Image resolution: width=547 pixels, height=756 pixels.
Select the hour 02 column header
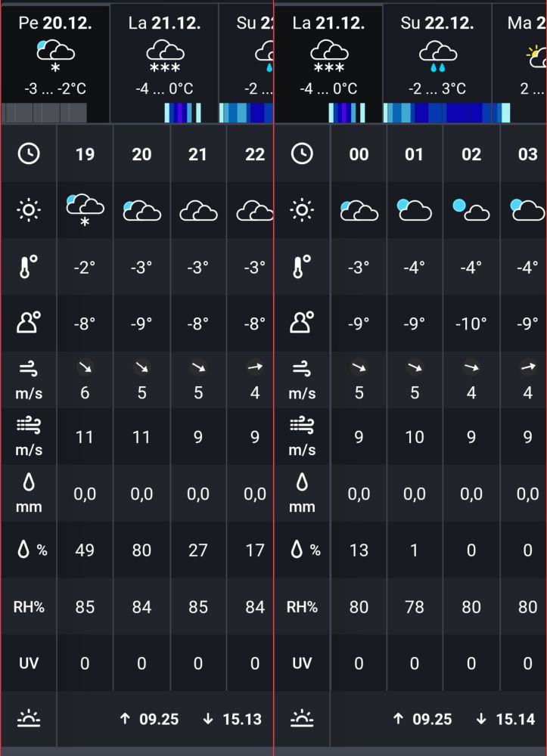point(471,153)
